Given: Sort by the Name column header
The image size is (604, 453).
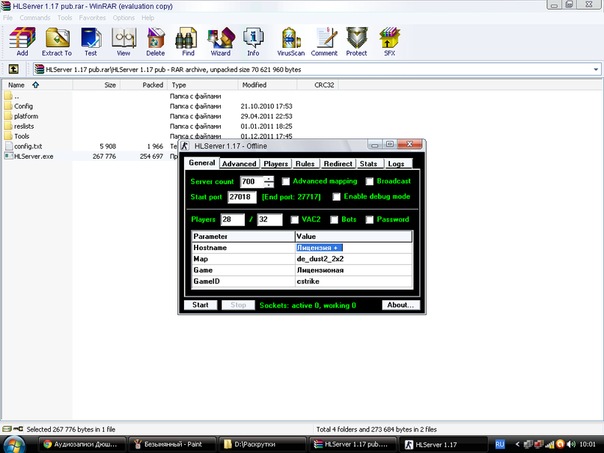Looking at the screenshot, I should pyautogui.click(x=37, y=85).
